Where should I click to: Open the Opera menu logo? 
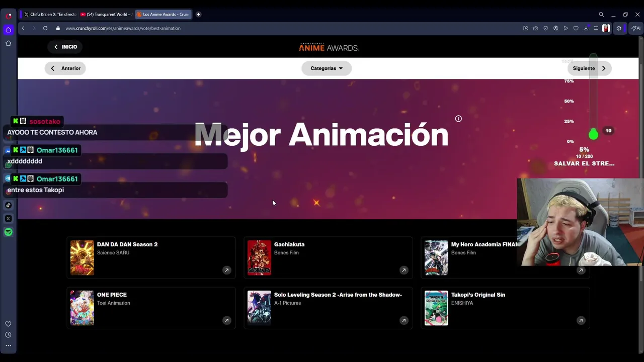9,16
